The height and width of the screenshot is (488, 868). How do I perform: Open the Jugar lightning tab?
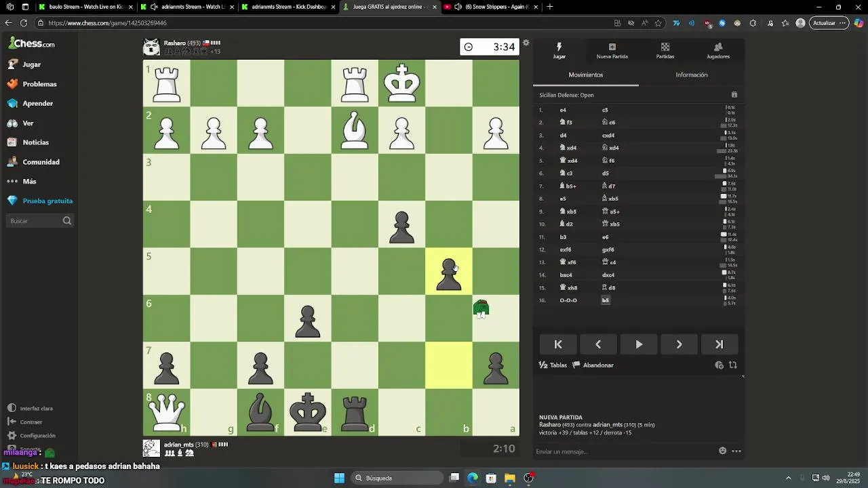[559, 51]
